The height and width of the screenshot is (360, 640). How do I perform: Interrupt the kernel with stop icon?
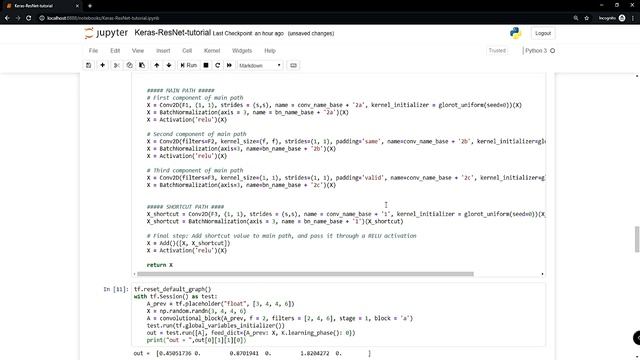click(206, 65)
